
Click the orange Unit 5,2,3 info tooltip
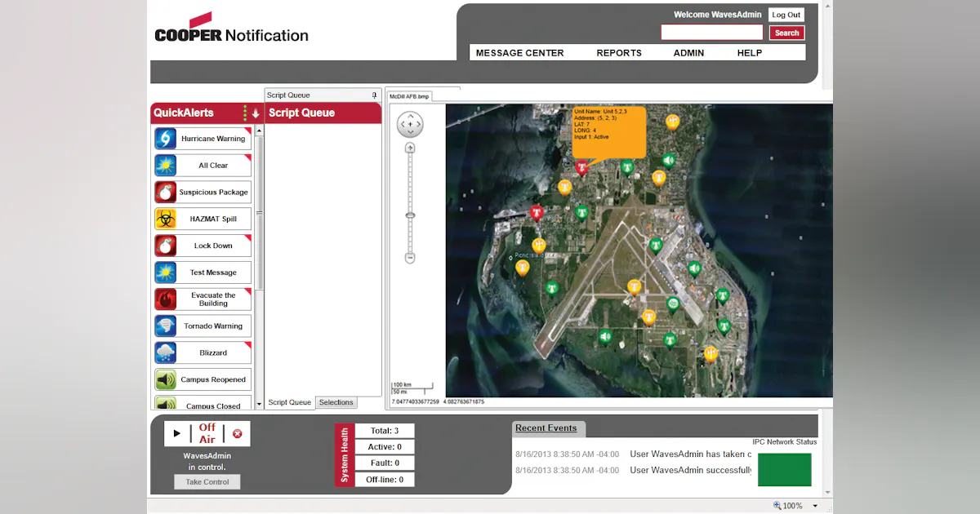pyautogui.click(x=609, y=132)
